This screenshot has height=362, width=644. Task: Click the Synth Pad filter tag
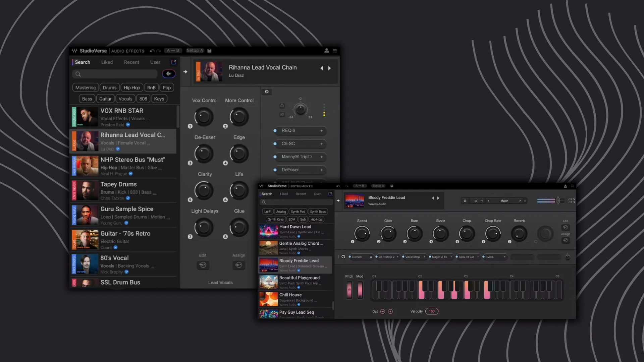[x=298, y=212]
